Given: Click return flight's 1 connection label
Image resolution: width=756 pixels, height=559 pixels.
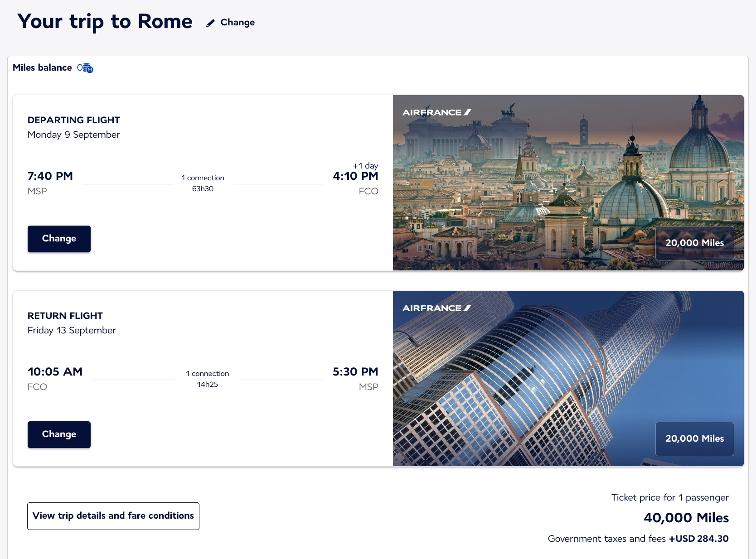Looking at the screenshot, I should [208, 374].
